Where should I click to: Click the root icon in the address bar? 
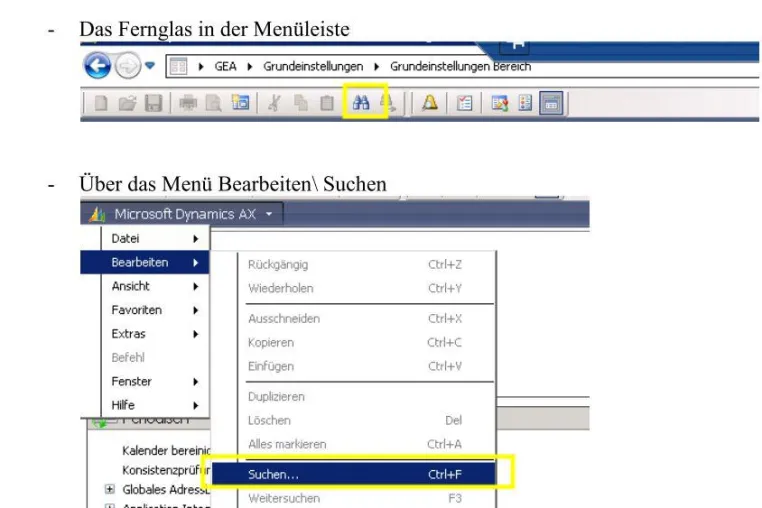[x=178, y=66]
